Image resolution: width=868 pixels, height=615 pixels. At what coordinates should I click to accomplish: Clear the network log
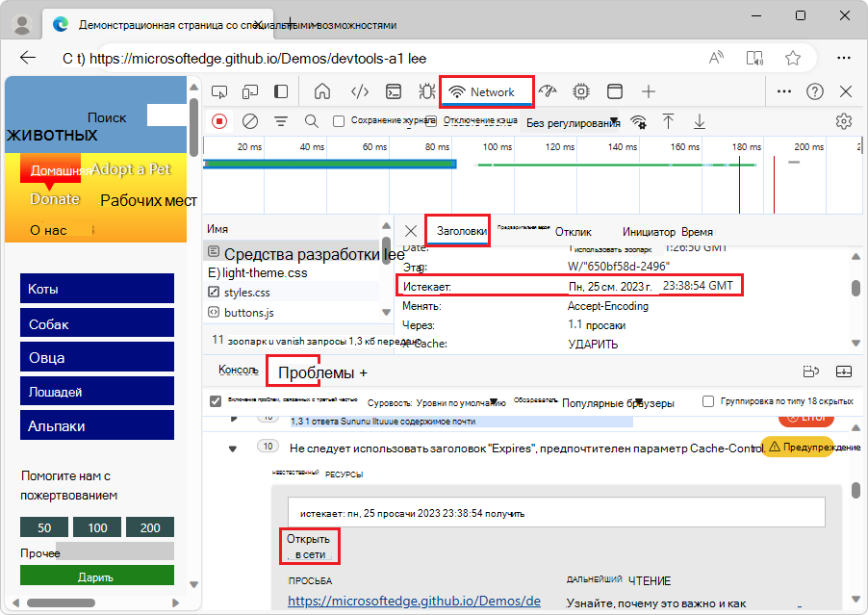point(250,121)
